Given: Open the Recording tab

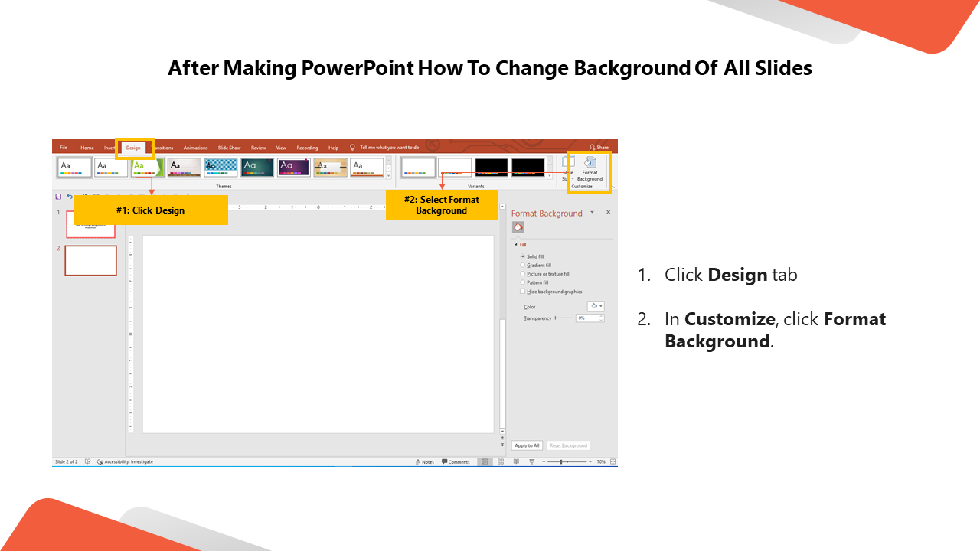Looking at the screenshot, I should click(x=307, y=148).
